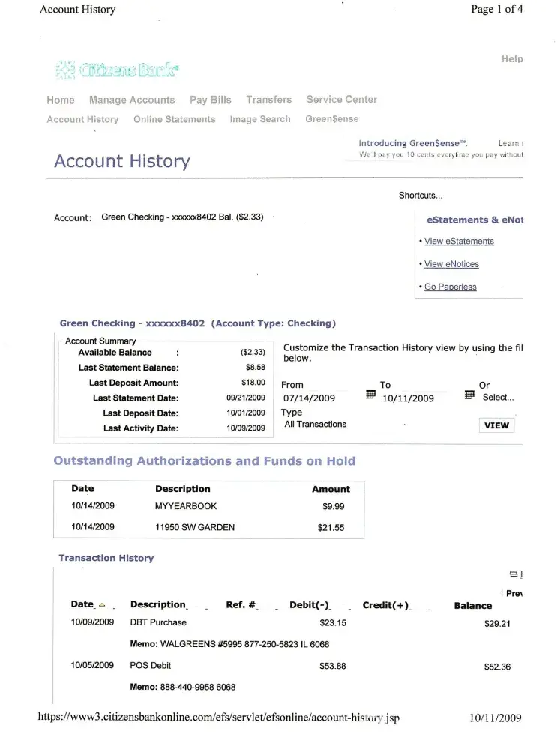Select the Image Search sub-tab
560x750 pixels.
coord(260,119)
